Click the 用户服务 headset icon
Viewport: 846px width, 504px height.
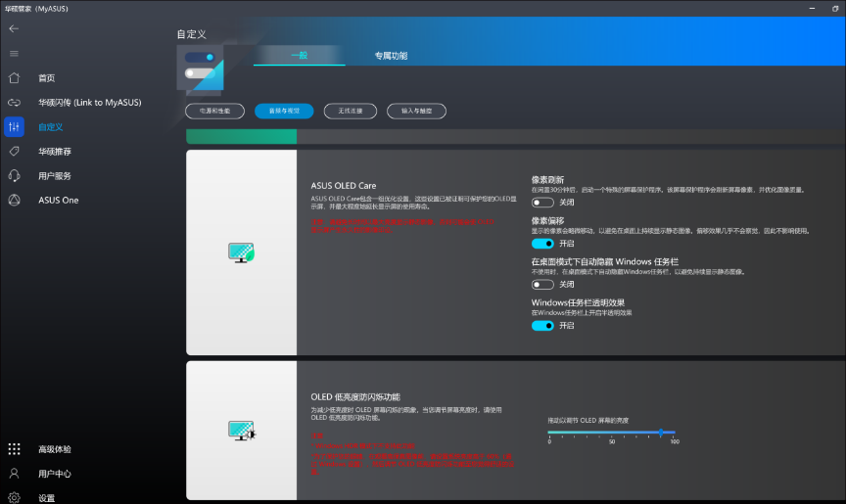click(x=14, y=176)
